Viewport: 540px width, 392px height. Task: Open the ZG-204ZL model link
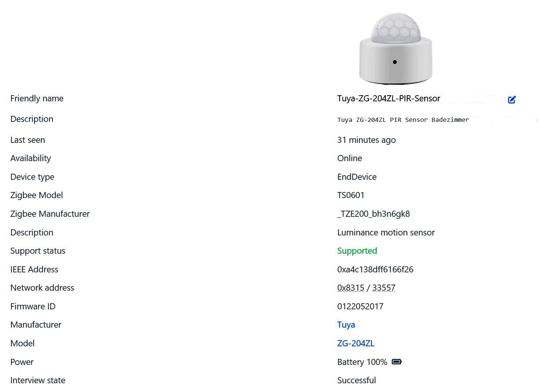[x=356, y=344]
